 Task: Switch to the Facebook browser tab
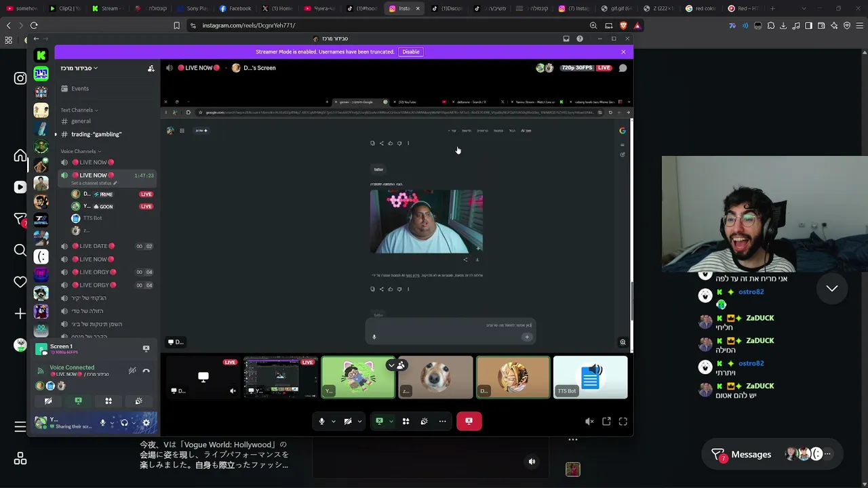(235, 9)
